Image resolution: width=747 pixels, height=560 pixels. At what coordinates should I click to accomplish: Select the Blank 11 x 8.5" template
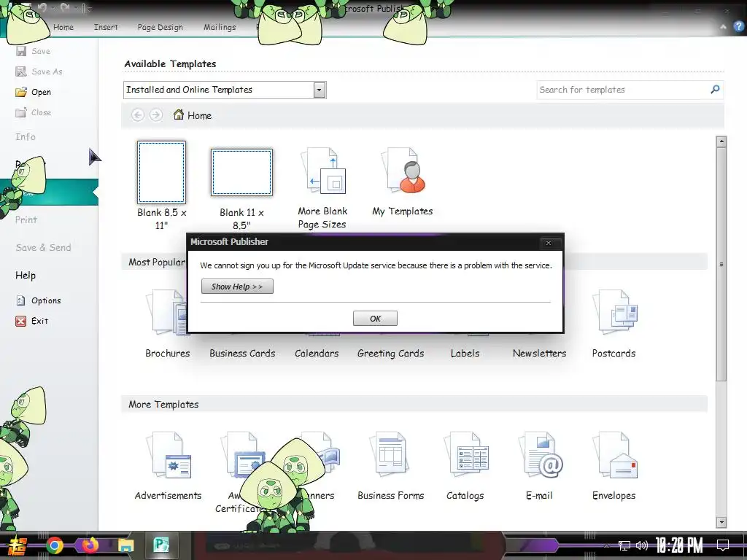pos(241,172)
